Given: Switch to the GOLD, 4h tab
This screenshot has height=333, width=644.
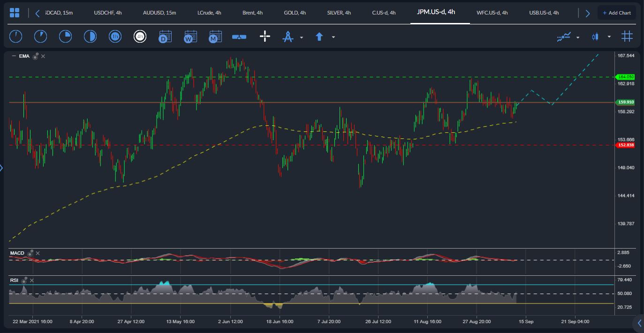Looking at the screenshot, I should [295, 13].
